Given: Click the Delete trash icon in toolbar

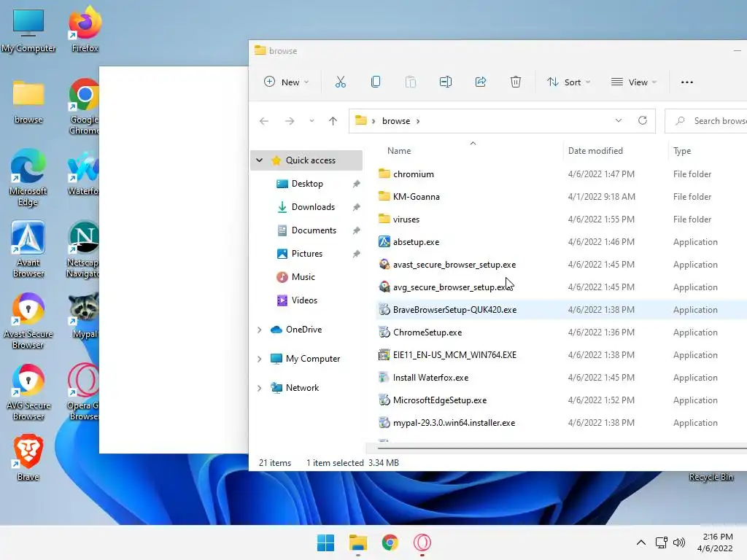Looking at the screenshot, I should (x=516, y=82).
